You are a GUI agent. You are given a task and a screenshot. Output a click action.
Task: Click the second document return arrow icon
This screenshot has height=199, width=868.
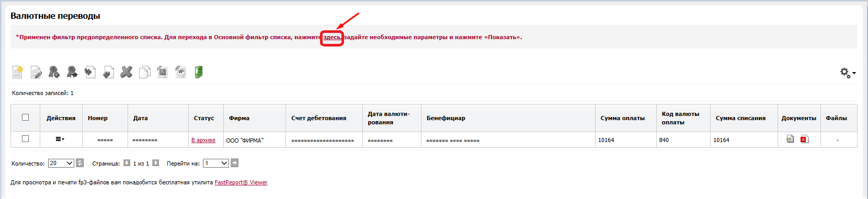108,72
